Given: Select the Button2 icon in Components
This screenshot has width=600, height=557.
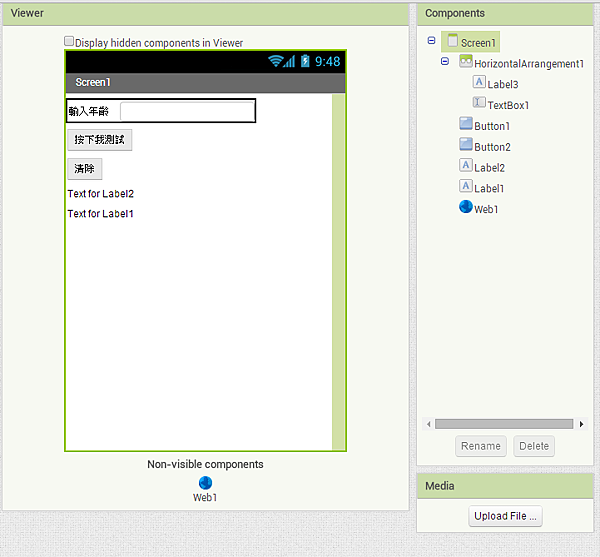Looking at the screenshot, I should tap(466, 144).
